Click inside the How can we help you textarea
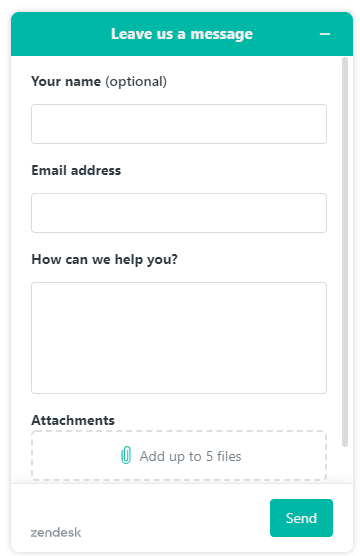Image resolution: width=360 pixels, height=556 pixels. point(179,338)
